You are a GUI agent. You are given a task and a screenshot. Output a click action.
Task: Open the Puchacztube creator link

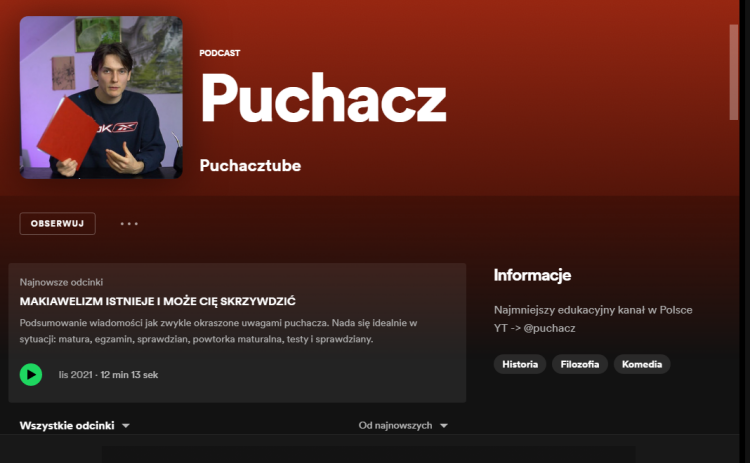click(x=250, y=165)
